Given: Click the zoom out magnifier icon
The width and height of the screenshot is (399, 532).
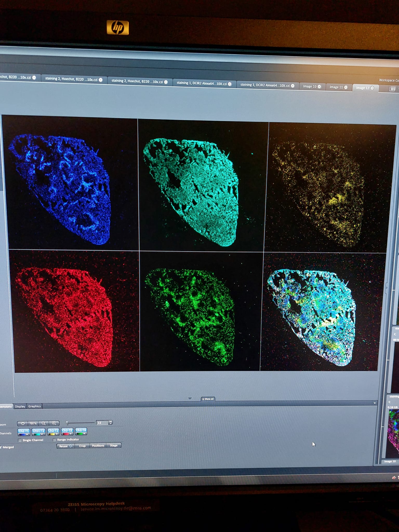Looking at the screenshot, I should click(44, 423).
